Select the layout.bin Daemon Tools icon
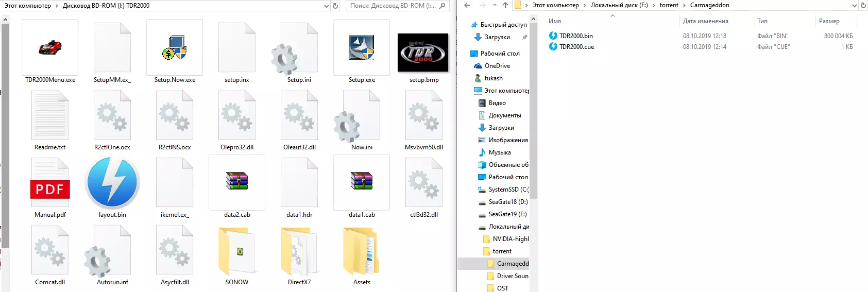The image size is (868, 292). (112, 183)
